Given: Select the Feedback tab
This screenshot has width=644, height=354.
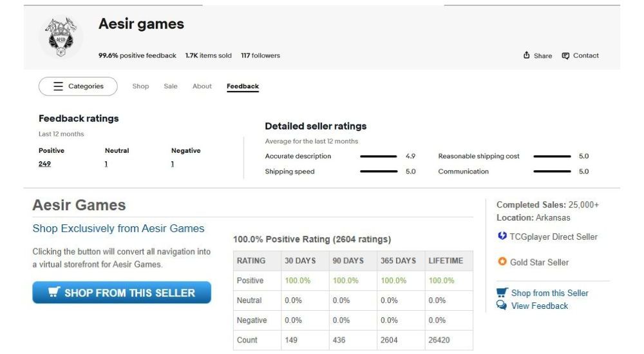Looking at the screenshot, I should [x=243, y=86].
